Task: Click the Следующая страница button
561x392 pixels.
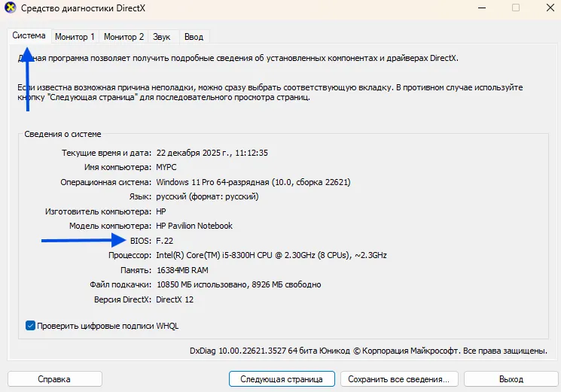Action: (x=281, y=379)
